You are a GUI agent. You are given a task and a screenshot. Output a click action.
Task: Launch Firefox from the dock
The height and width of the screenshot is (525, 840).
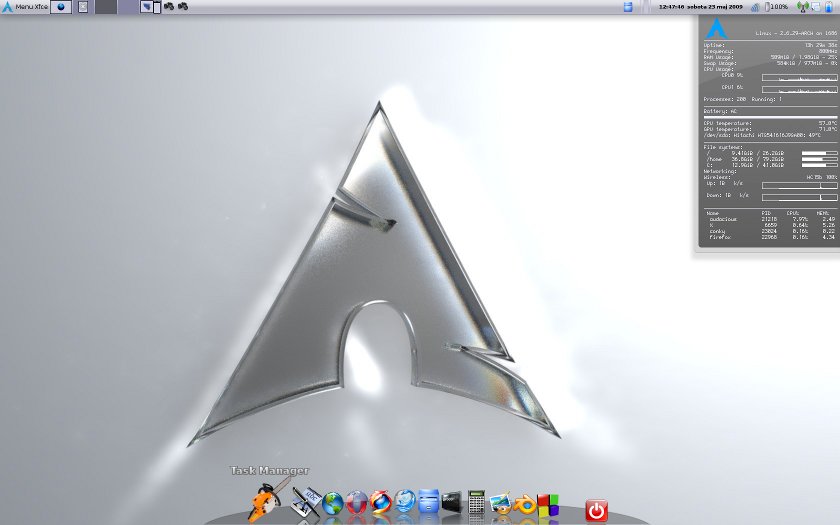click(x=380, y=502)
